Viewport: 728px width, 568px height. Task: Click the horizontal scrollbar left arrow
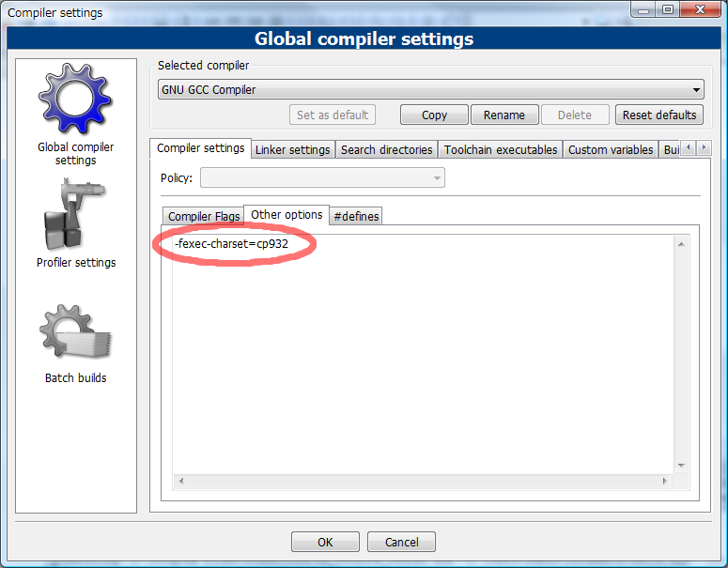181,482
